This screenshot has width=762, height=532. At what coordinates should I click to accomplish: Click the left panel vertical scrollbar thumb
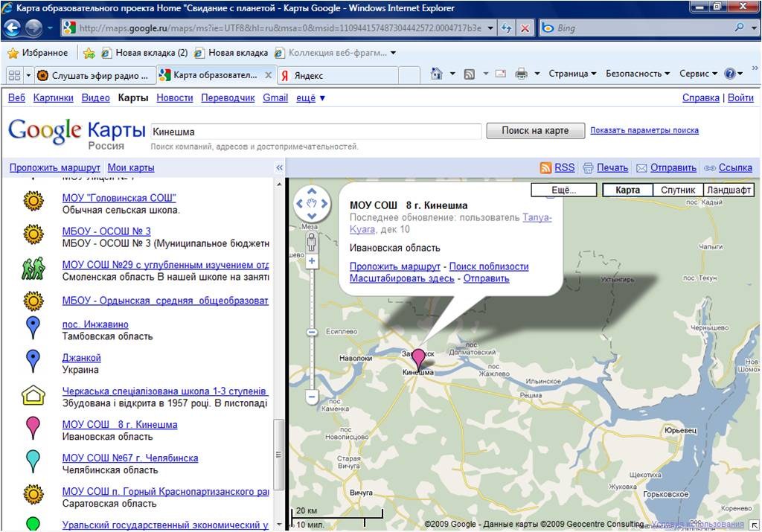coord(278,455)
